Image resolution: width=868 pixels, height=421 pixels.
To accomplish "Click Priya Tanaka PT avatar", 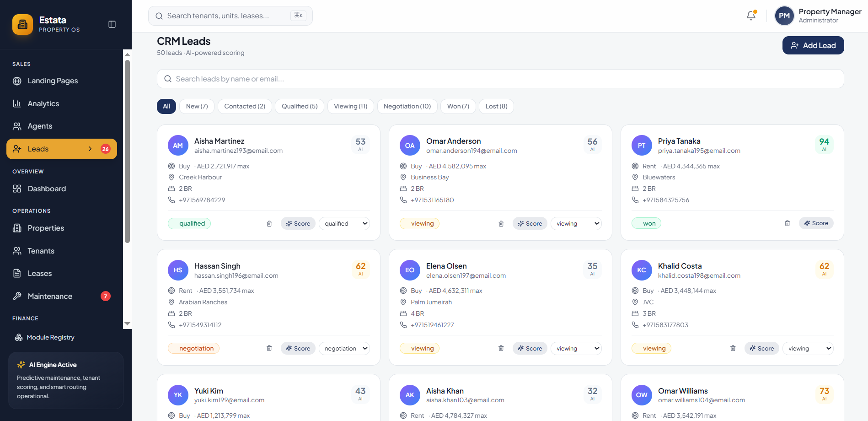I will (x=642, y=146).
